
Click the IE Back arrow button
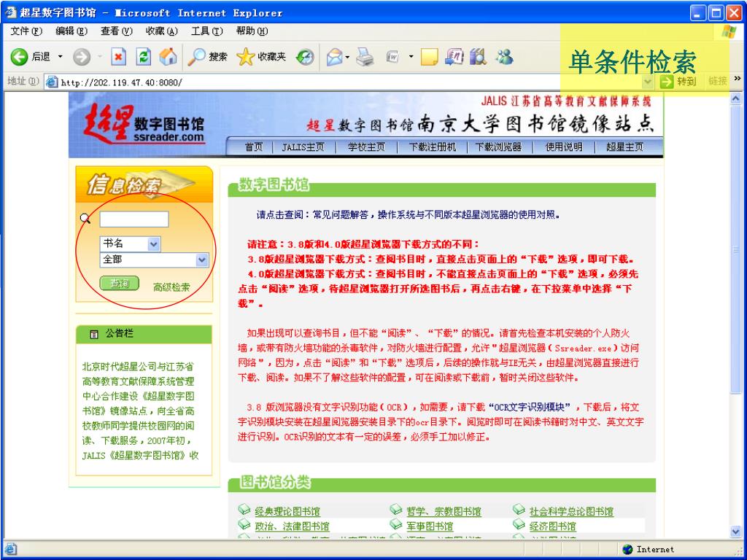pyautogui.click(x=20, y=57)
